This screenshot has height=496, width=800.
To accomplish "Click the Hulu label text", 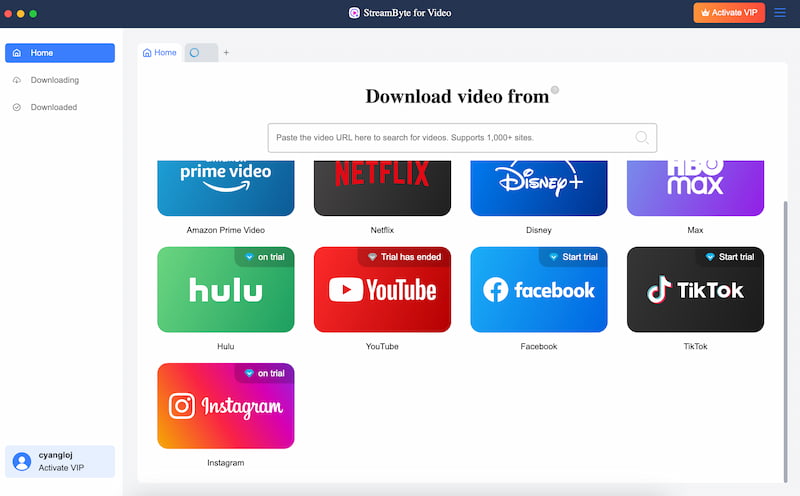I will 226,346.
